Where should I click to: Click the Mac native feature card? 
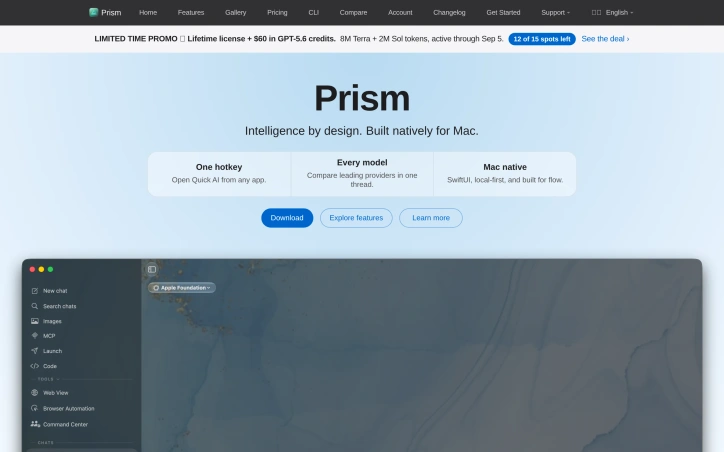click(505, 174)
